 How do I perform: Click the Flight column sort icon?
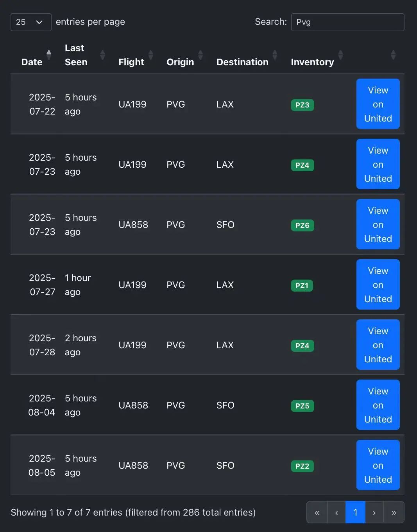pos(150,55)
